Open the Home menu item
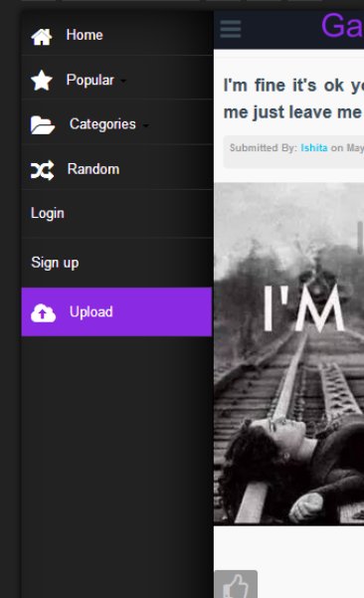 click(117, 35)
